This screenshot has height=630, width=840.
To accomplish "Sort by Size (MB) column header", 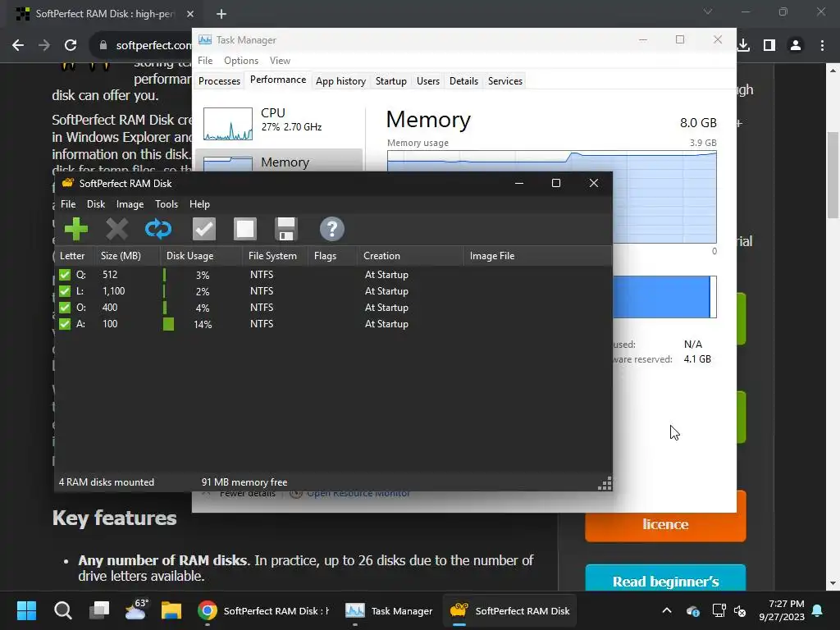I will (x=127, y=256).
